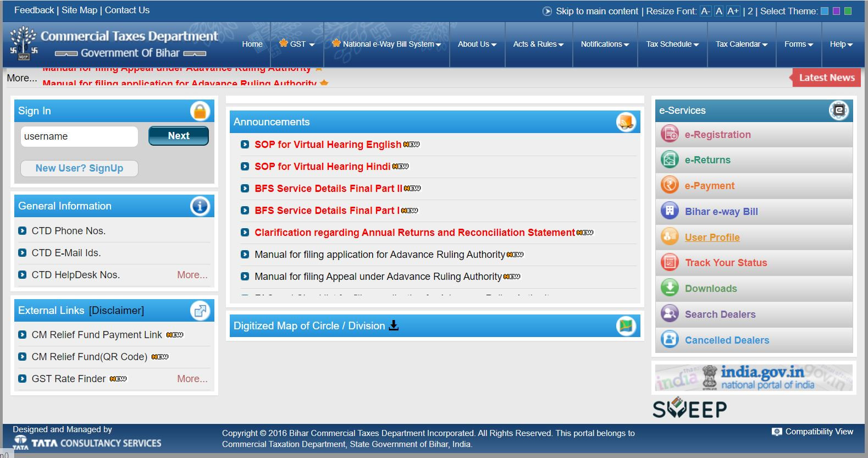Select the green theme color swatch
The height and width of the screenshot is (458, 868).
tap(848, 11)
